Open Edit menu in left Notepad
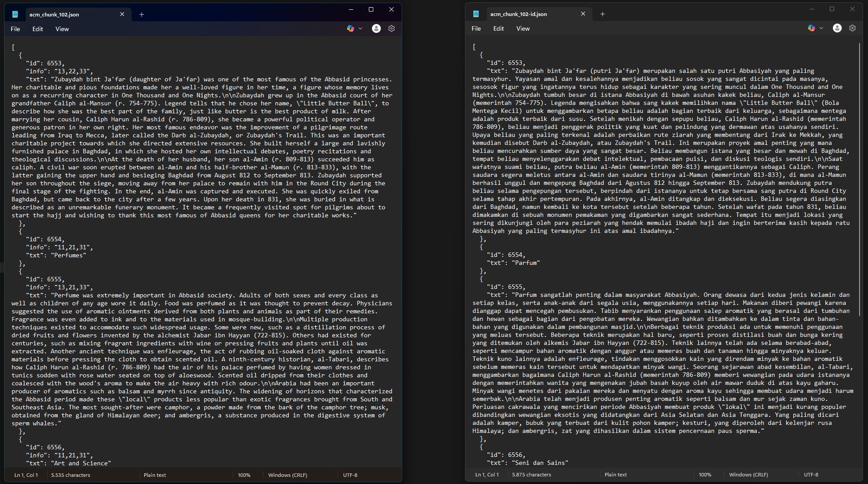This screenshot has height=484, width=868. 38,29
